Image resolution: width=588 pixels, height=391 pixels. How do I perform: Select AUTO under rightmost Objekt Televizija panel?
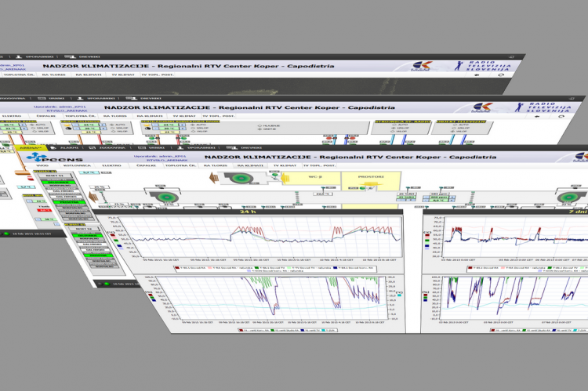[x=455, y=125]
